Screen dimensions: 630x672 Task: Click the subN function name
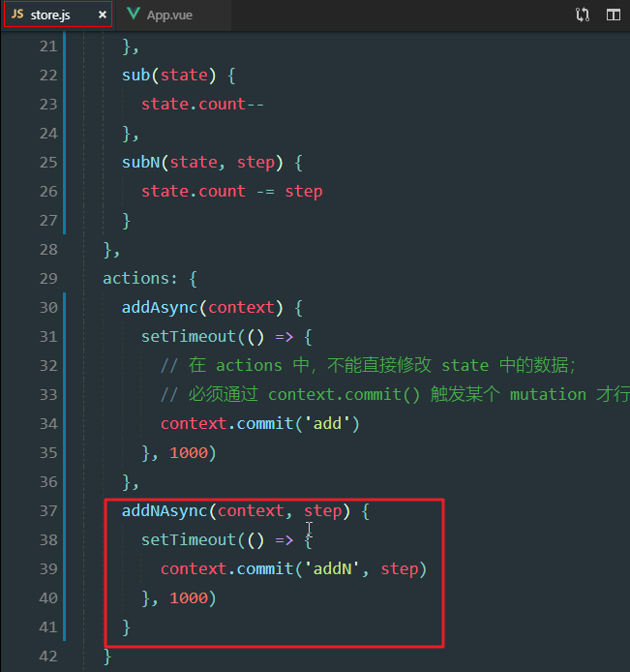click(x=140, y=162)
